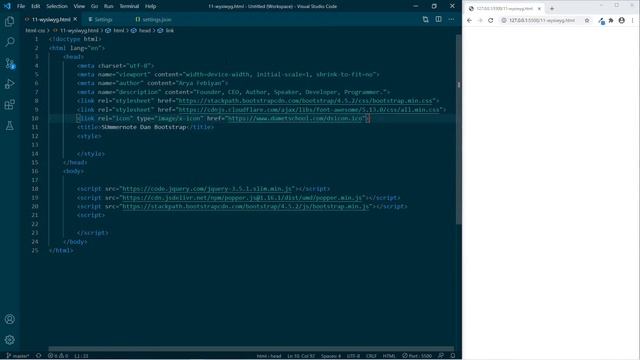Click Port: 5500 Live Server status item

(x=417, y=356)
